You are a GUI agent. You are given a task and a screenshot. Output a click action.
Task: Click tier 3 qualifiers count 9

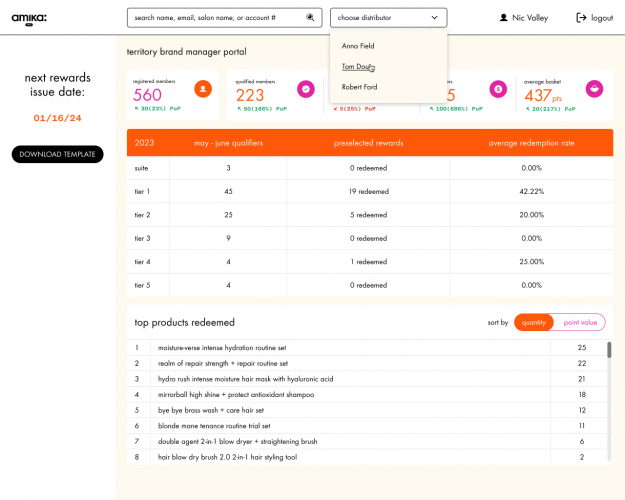(228, 238)
